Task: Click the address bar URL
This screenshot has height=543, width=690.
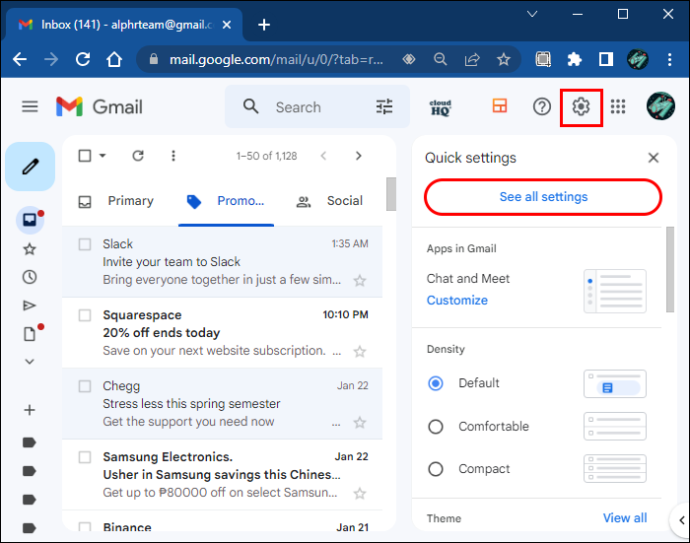Action: coord(276,59)
